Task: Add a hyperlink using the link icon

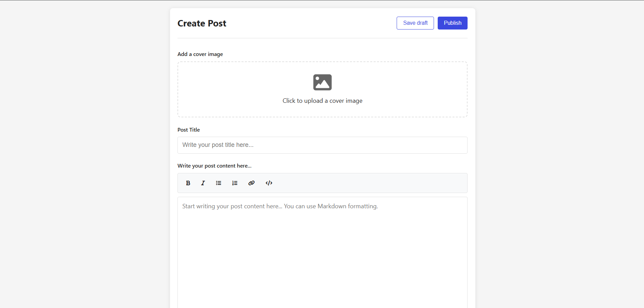Action: click(251, 183)
